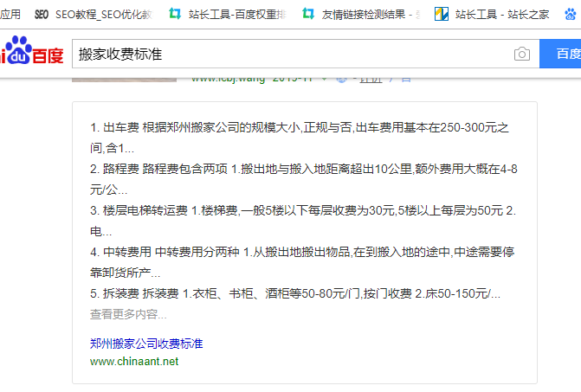
Task: Open the 友情链接检测结果 bookmark
Action: (x=360, y=15)
